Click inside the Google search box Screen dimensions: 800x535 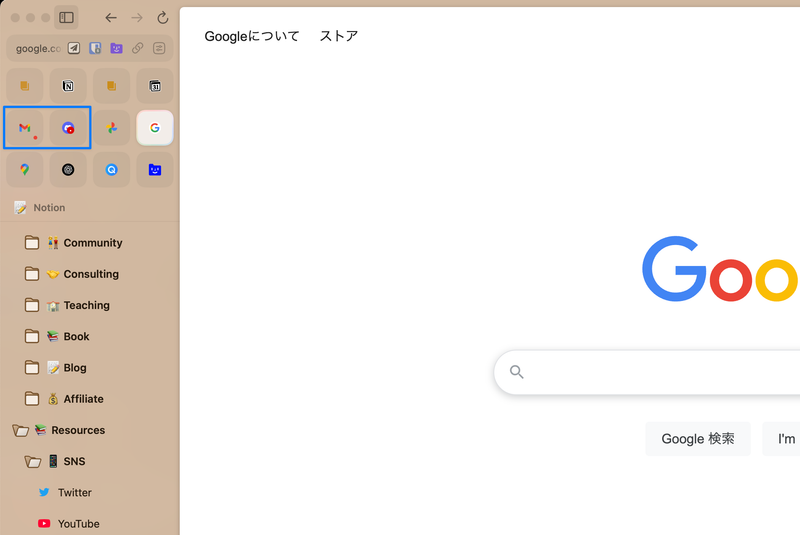[647, 372]
